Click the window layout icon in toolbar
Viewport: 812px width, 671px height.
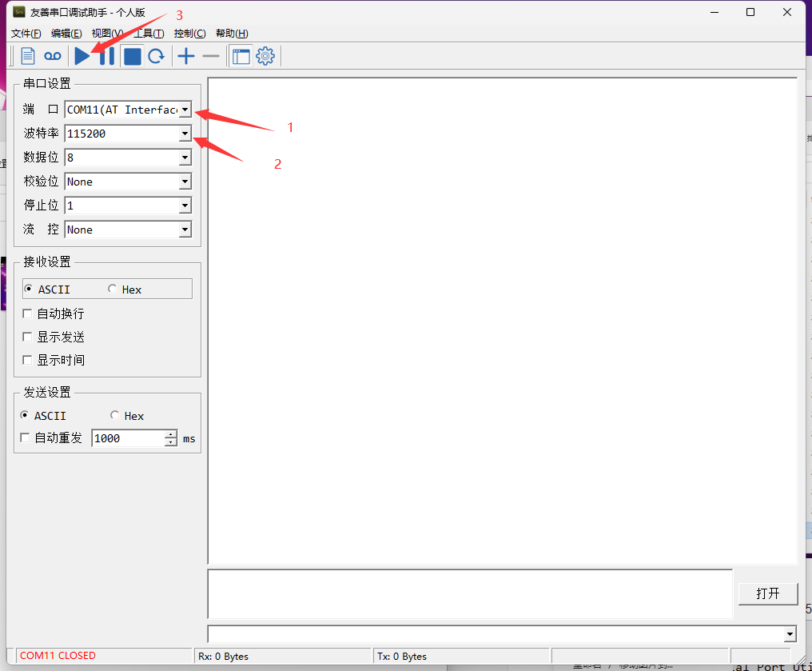coord(241,56)
